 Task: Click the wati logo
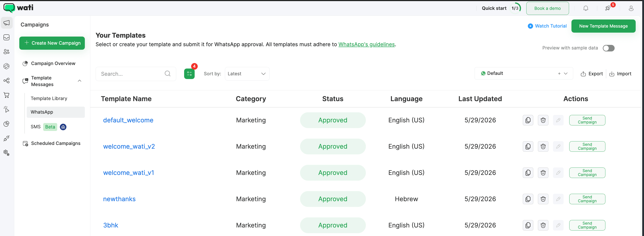[x=18, y=8]
